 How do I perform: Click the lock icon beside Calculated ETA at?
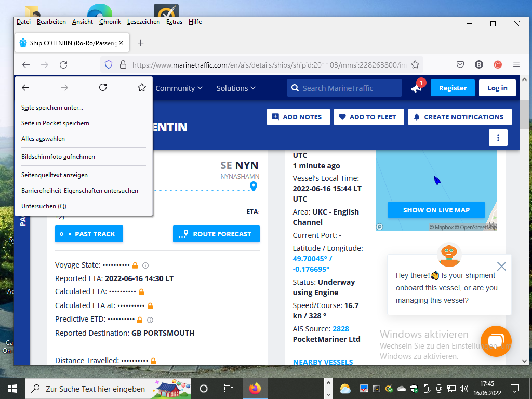(150, 305)
